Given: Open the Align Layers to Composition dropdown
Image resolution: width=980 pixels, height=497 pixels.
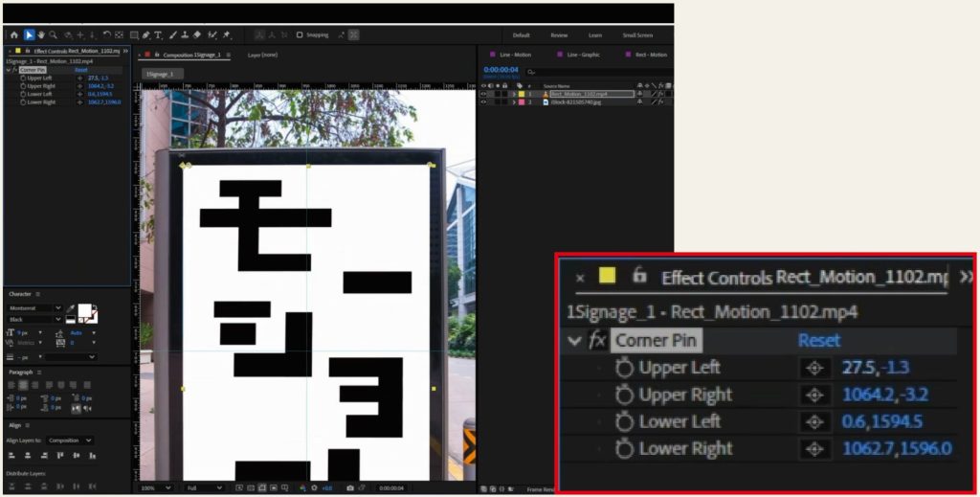Looking at the screenshot, I should pyautogui.click(x=71, y=441).
